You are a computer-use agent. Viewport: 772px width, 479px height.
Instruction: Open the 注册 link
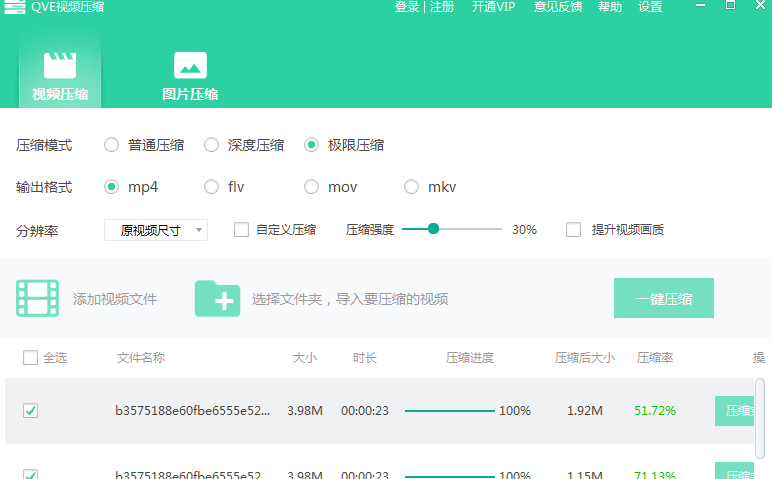442,7
